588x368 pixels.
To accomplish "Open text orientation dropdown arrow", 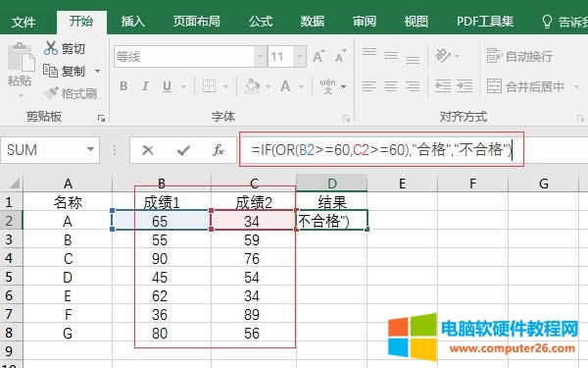I will pos(457,57).
